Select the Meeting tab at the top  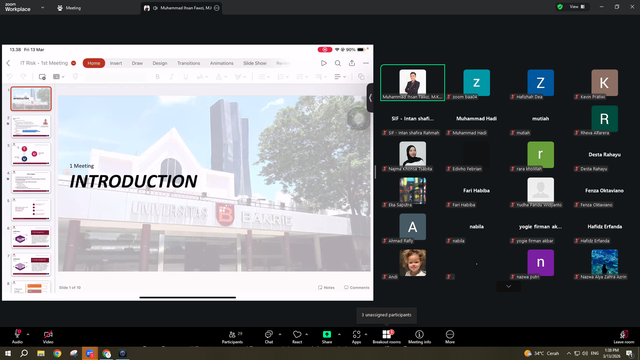coord(69,8)
